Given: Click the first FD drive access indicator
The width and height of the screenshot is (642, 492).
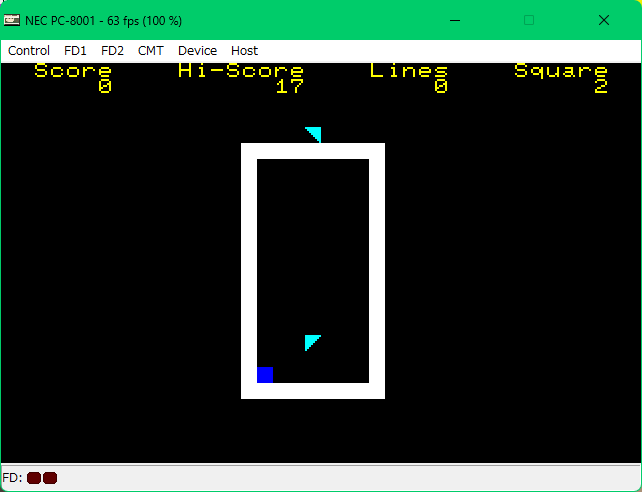Looking at the screenshot, I should [x=34, y=478].
